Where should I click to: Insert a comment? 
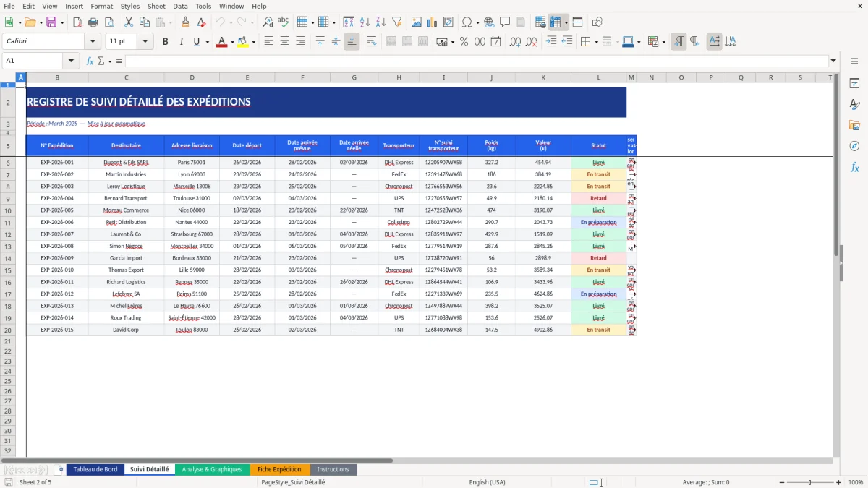pyautogui.click(x=505, y=22)
